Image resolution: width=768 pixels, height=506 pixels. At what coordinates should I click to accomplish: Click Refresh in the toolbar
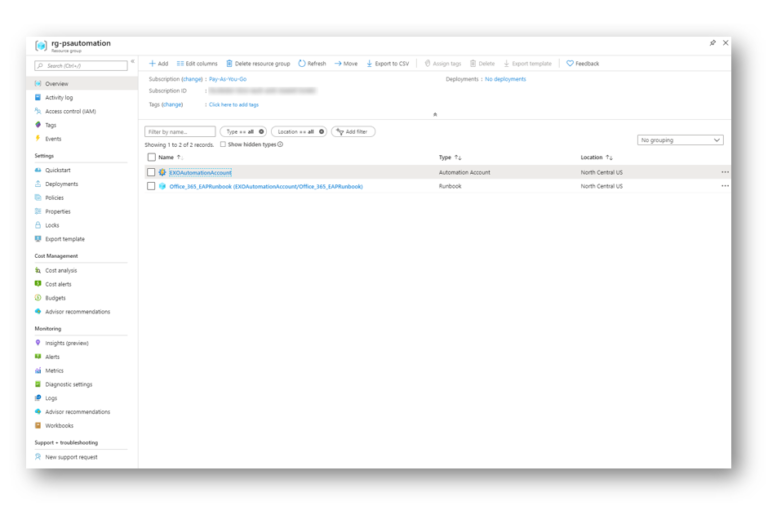[x=312, y=64]
